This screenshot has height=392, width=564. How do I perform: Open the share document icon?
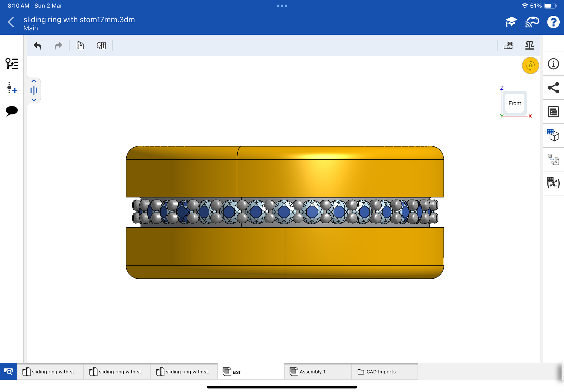(553, 88)
